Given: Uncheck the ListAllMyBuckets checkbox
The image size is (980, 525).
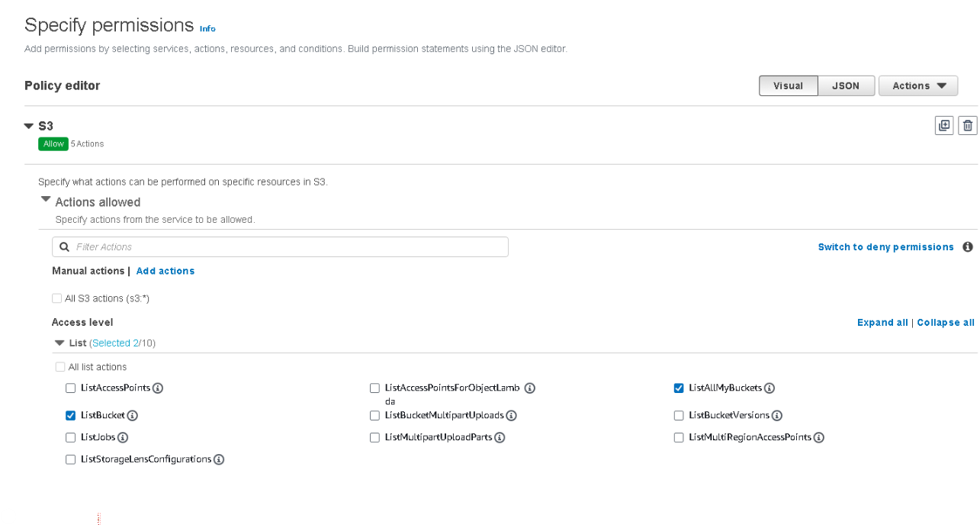Looking at the screenshot, I should 679,388.
